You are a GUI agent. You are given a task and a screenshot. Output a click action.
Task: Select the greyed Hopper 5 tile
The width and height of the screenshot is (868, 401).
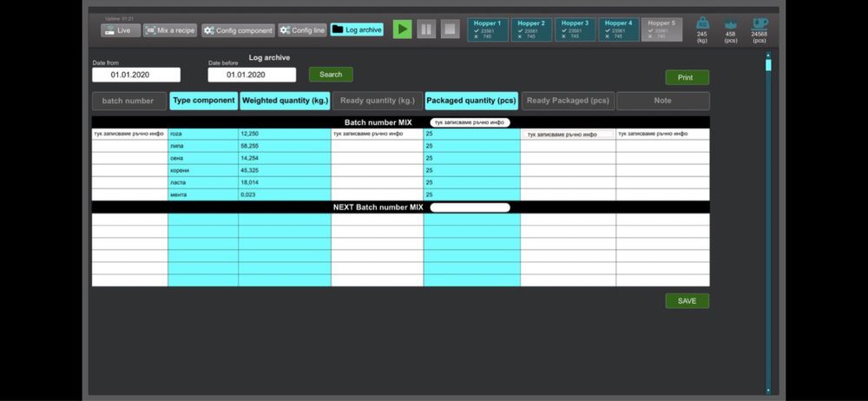(x=661, y=30)
